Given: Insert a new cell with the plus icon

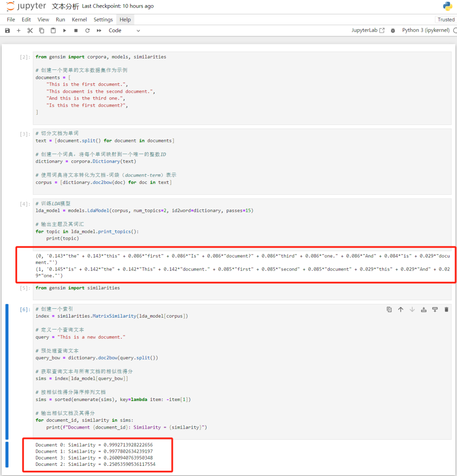Looking at the screenshot, I should pyautogui.click(x=19, y=30).
